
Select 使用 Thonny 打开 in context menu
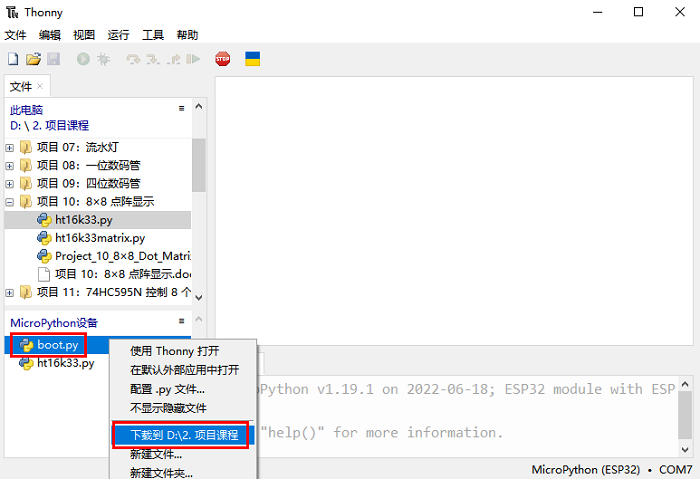174,351
